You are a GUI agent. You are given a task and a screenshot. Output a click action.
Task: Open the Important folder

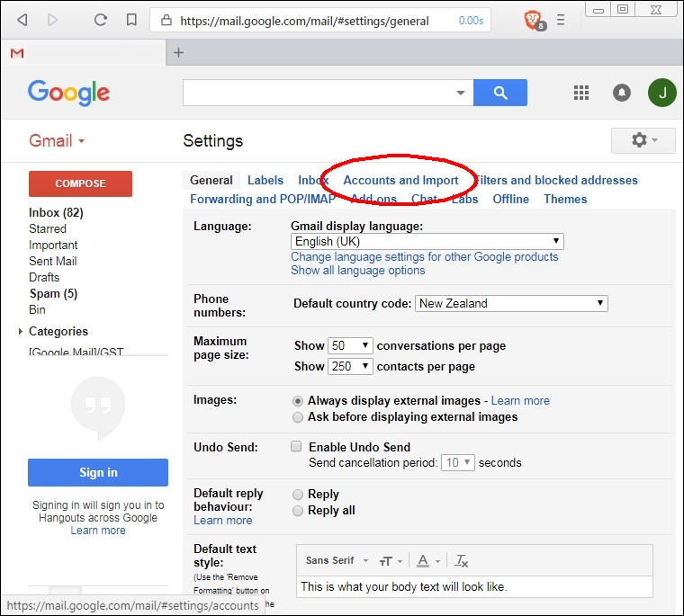click(53, 245)
